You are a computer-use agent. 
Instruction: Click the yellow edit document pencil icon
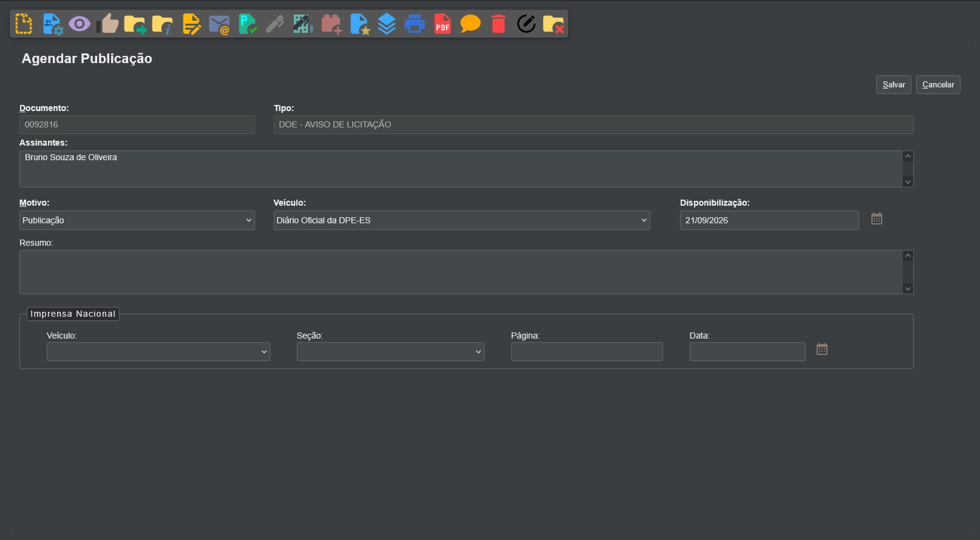191,24
